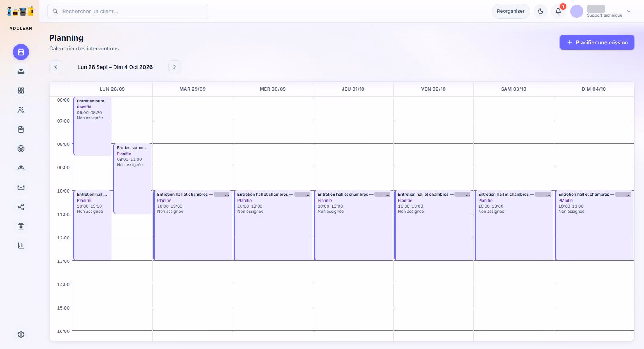Screen dimensions: 644x349
Task: Open Sunday's Entretien hall et chambres mission
Action: (594, 225)
